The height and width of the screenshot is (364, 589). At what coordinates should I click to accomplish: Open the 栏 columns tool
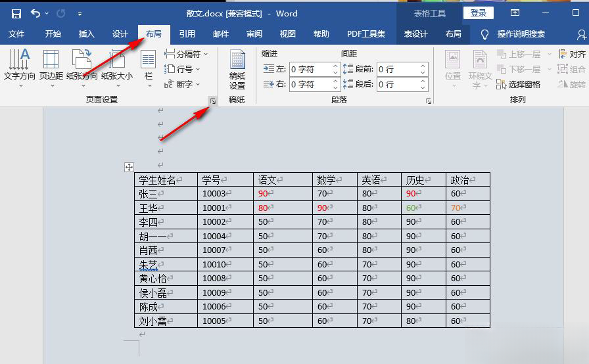point(149,68)
